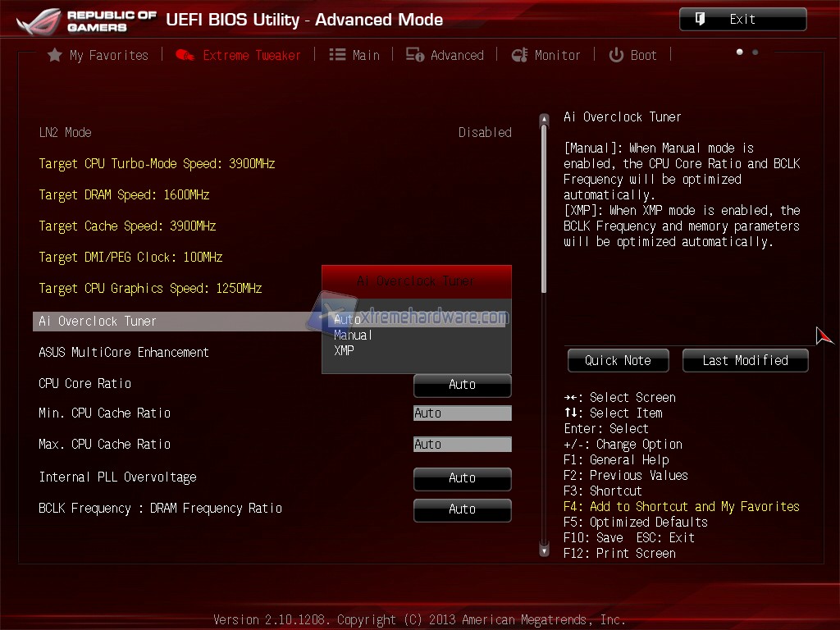Open CPU Core Ratio Auto dropdown

click(462, 385)
